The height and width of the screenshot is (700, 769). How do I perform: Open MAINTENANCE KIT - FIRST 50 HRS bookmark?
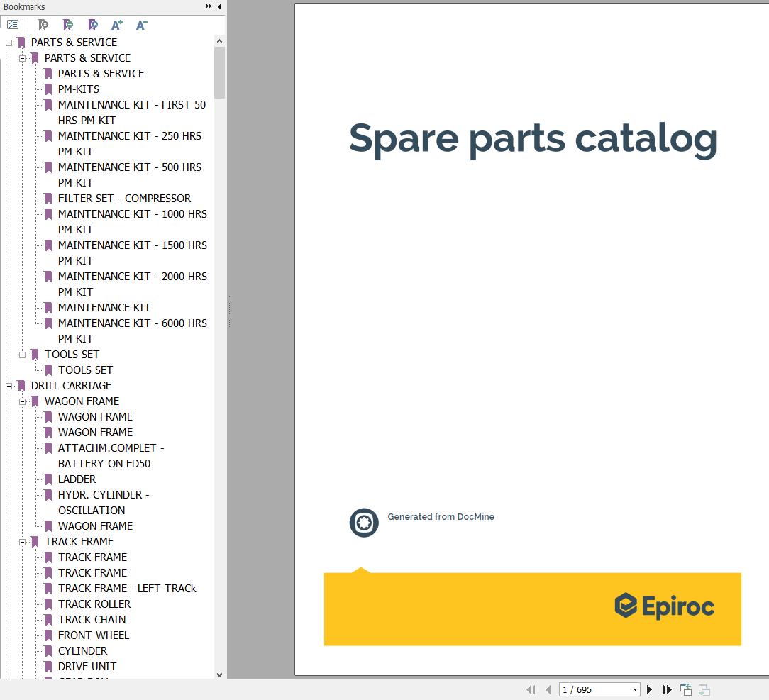click(132, 113)
